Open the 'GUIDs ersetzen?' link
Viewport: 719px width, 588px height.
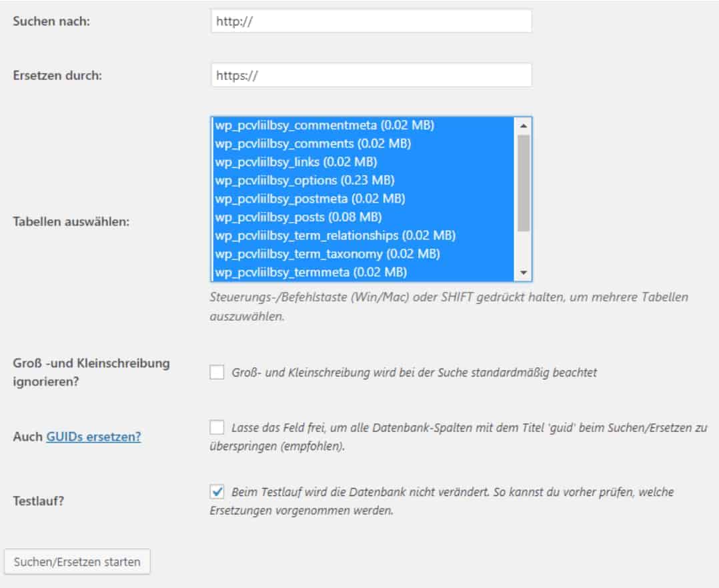(x=93, y=437)
